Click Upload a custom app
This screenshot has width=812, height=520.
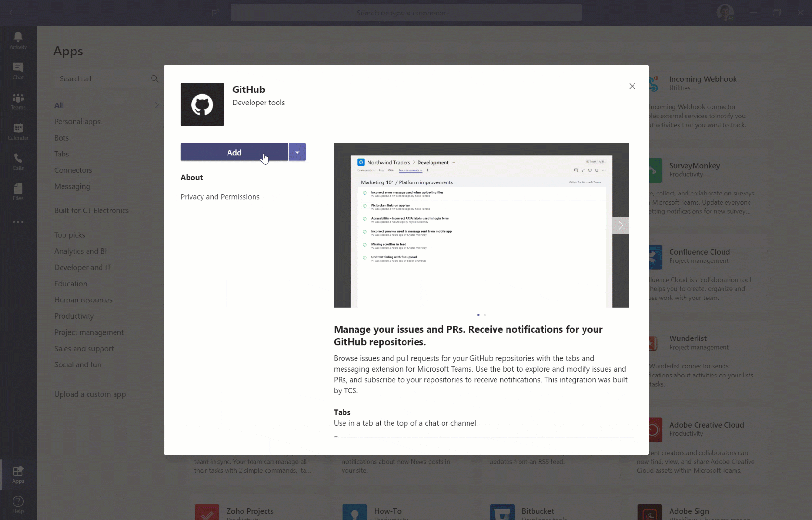pyautogui.click(x=90, y=394)
